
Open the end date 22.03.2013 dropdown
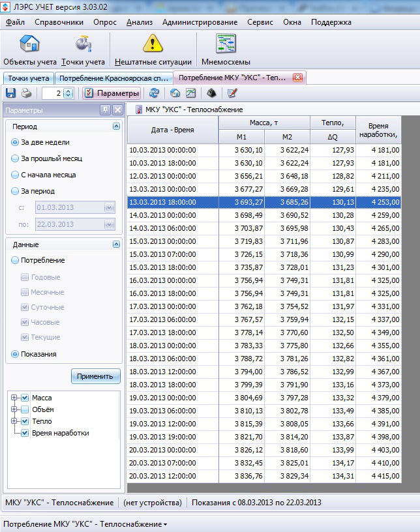click(110, 224)
